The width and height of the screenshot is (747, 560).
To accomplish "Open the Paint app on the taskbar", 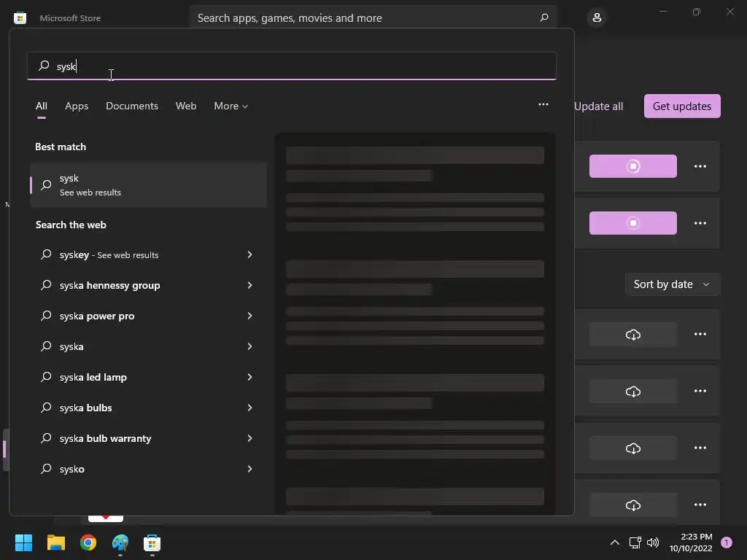I will pyautogui.click(x=120, y=542).
